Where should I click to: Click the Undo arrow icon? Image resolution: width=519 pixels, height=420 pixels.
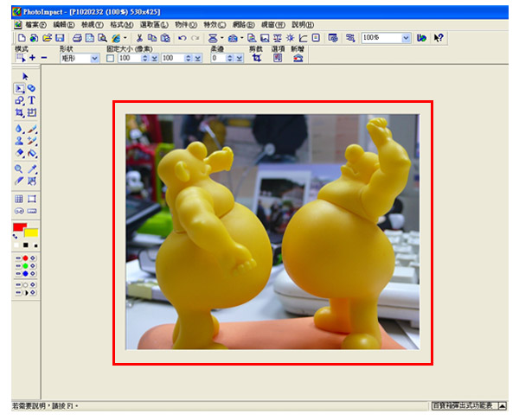(x=182, y=38)
